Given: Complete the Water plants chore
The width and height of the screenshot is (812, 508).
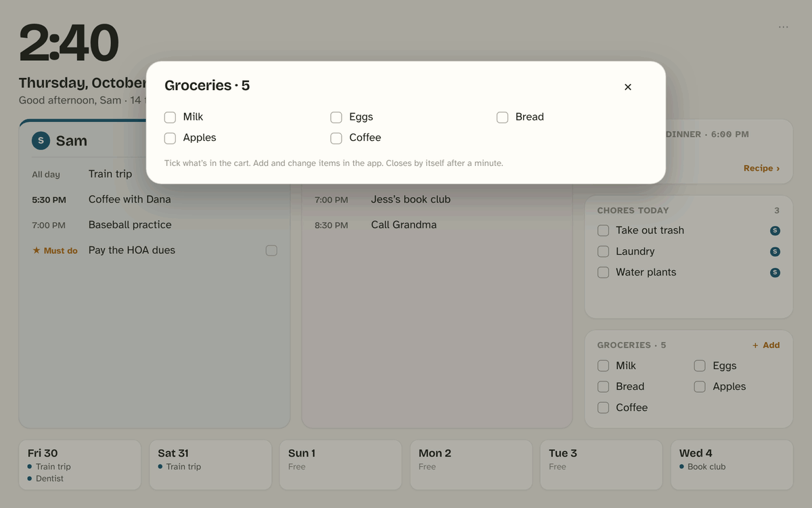Looking at the screenshot, I should tap(603, 273).
